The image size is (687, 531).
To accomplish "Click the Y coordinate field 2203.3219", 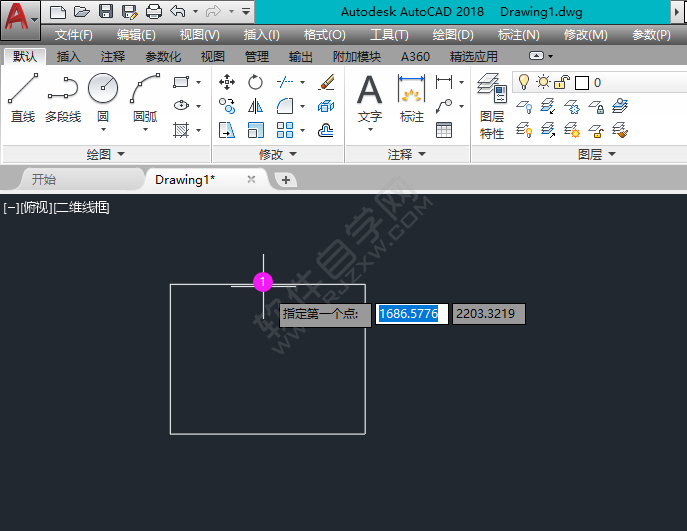I will 489,314.
